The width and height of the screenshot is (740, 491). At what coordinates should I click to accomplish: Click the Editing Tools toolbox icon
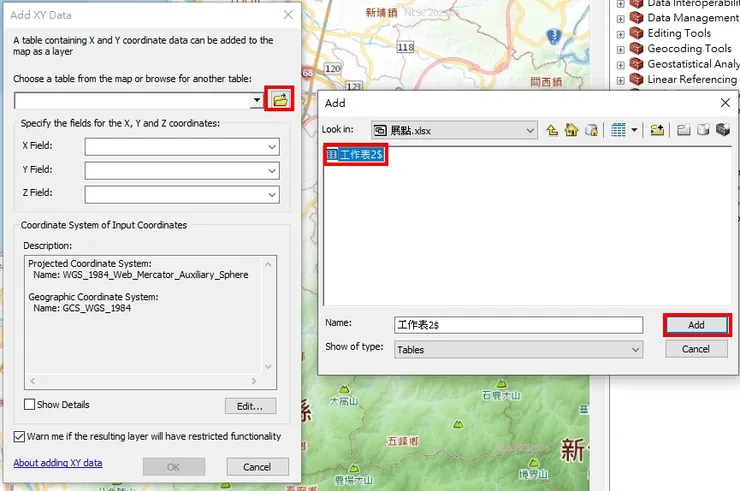636,33
